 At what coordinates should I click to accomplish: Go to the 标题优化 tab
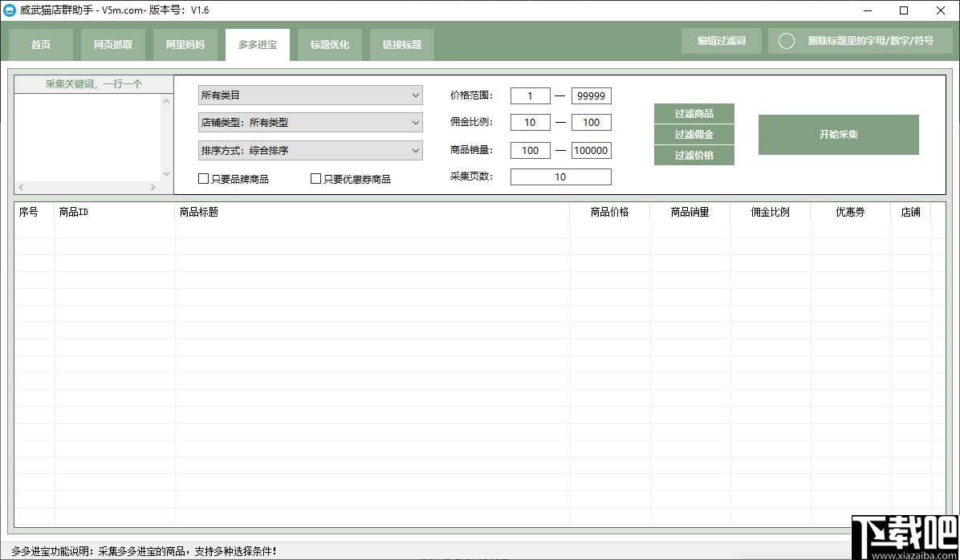coord(330,45)
